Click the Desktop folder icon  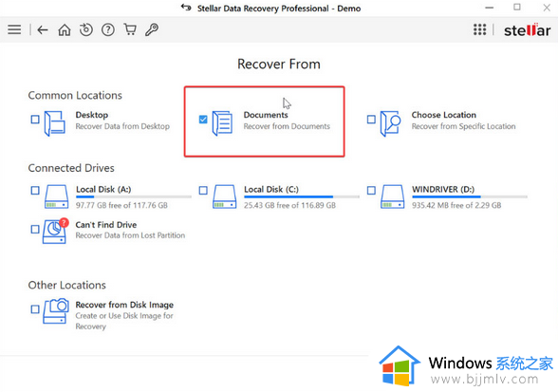[x=54, y=123]
